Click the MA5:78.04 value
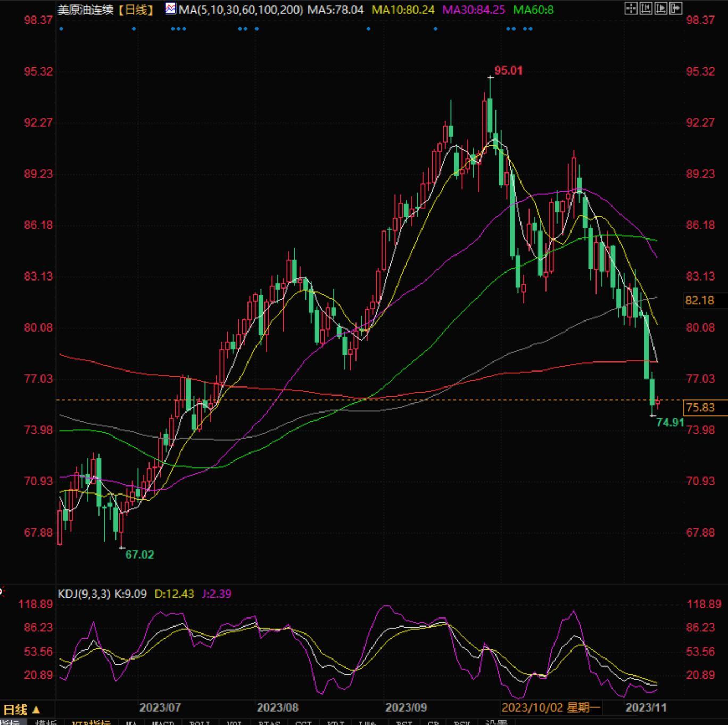This screenshot has width=728, height=725. (x=335, y=10)
